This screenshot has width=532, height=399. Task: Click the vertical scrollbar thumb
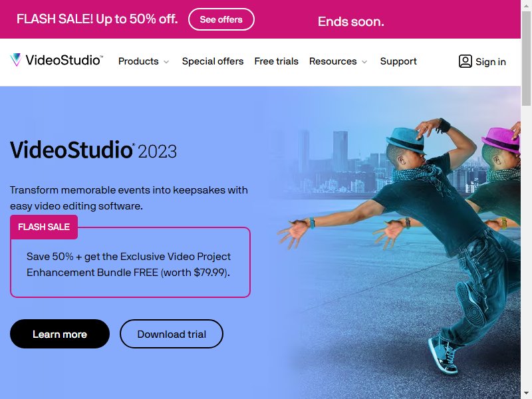(526, 59)
